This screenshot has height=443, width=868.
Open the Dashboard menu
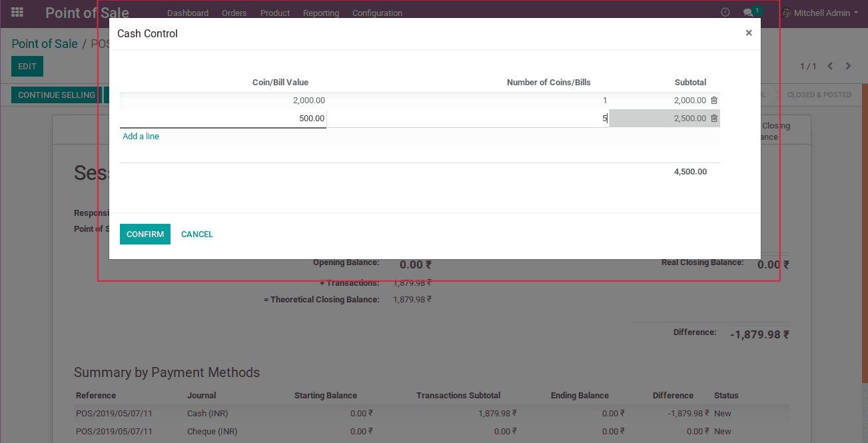pyautogui.click(x=188, y=13)
